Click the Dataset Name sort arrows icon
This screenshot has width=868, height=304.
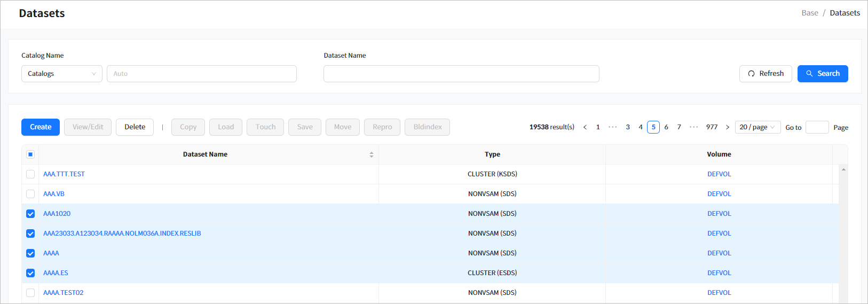(x=372, y=154)
